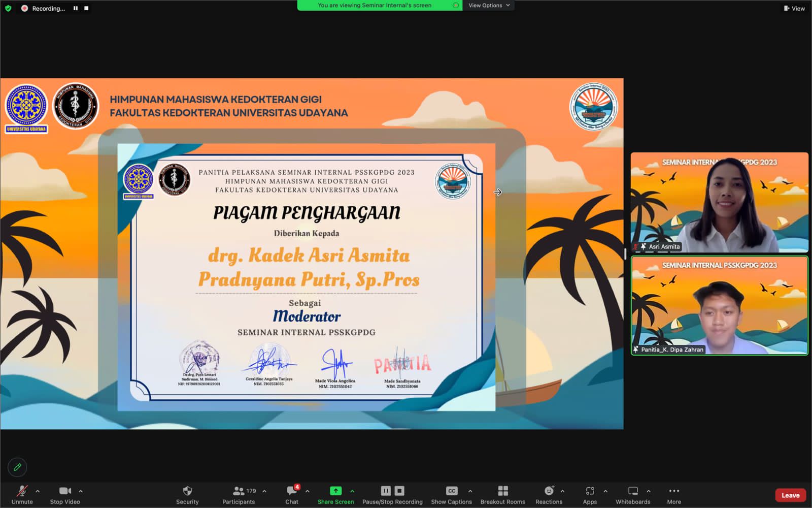Expand Show Captions options caret
The height and width of the screenshot is (508, 812).
pyautogui.click(x=470, y=491)
